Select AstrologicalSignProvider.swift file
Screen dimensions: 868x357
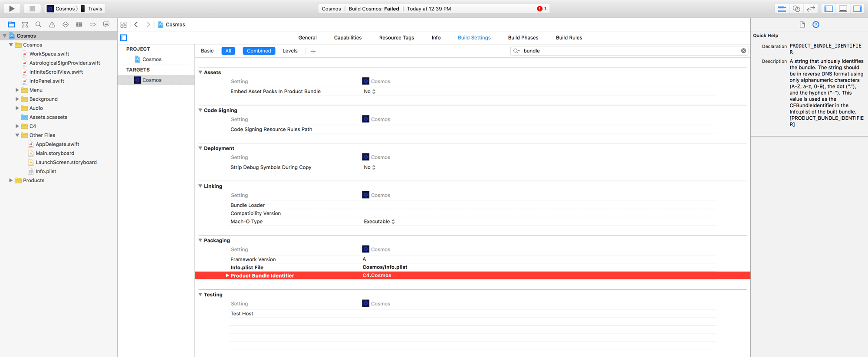[65, 63]
